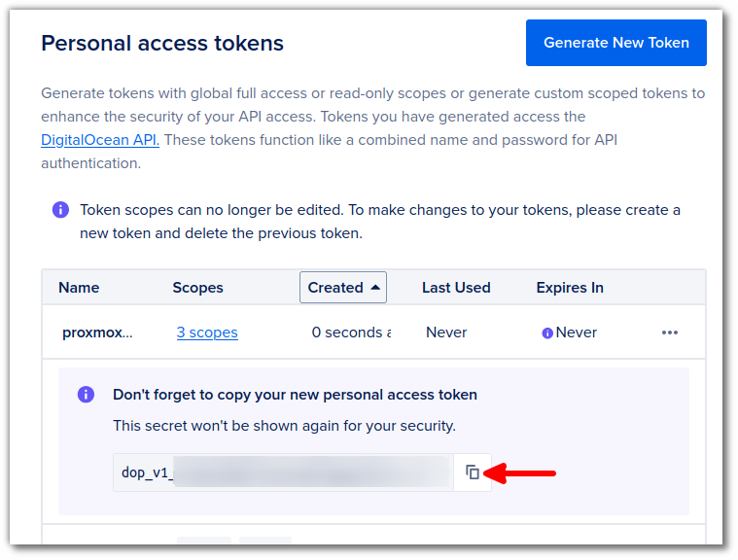Sort by the Last Used column header
Viewport: 738px width, 560px height.
[x=456, y=288]
